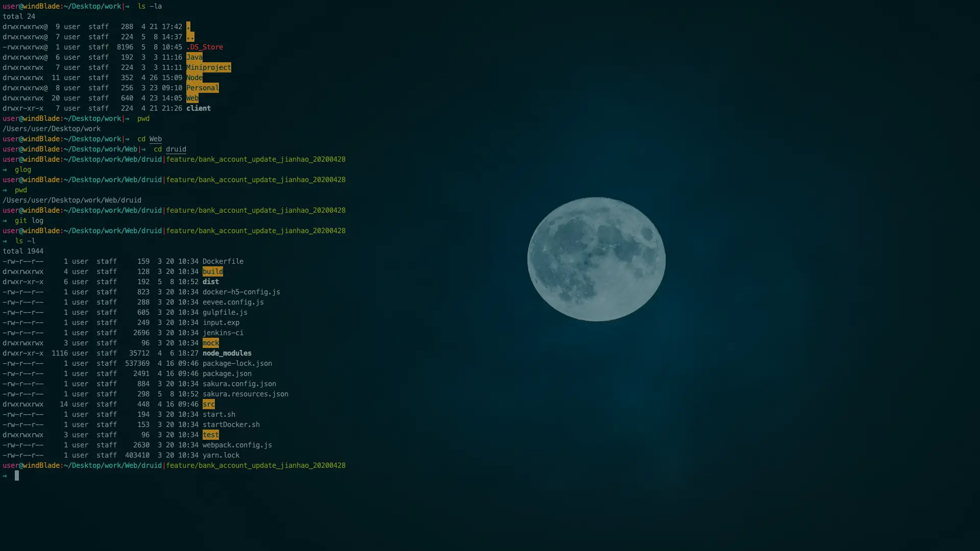The height and width of the screenshot is (551, 980).
Task: Click the glog command text
Action: (x=22, y=169)
